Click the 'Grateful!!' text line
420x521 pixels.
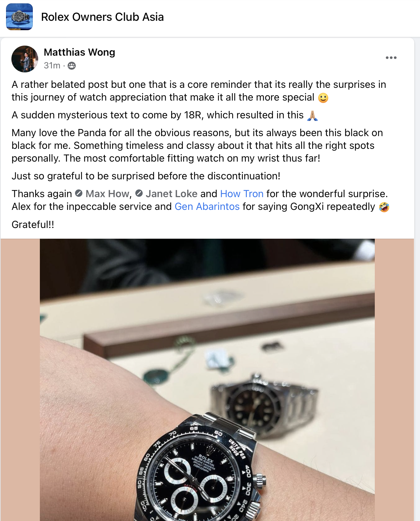(x=33, y=225)
